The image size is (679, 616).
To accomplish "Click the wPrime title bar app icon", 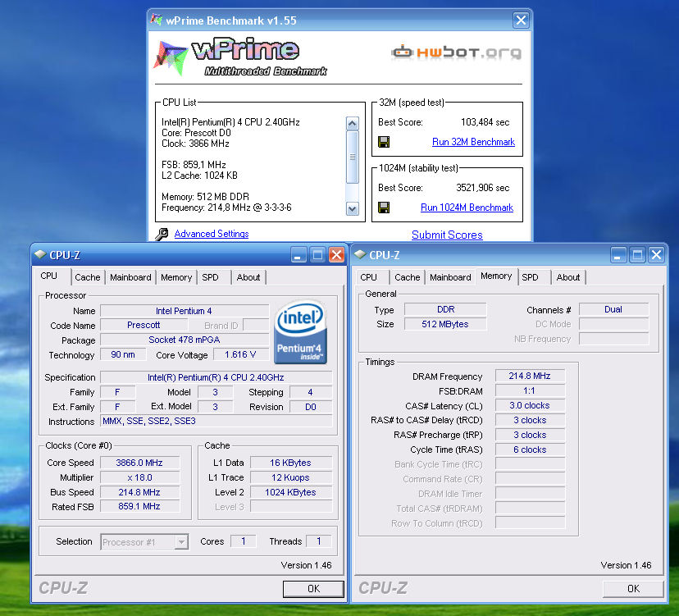I will tap(157, 20).
